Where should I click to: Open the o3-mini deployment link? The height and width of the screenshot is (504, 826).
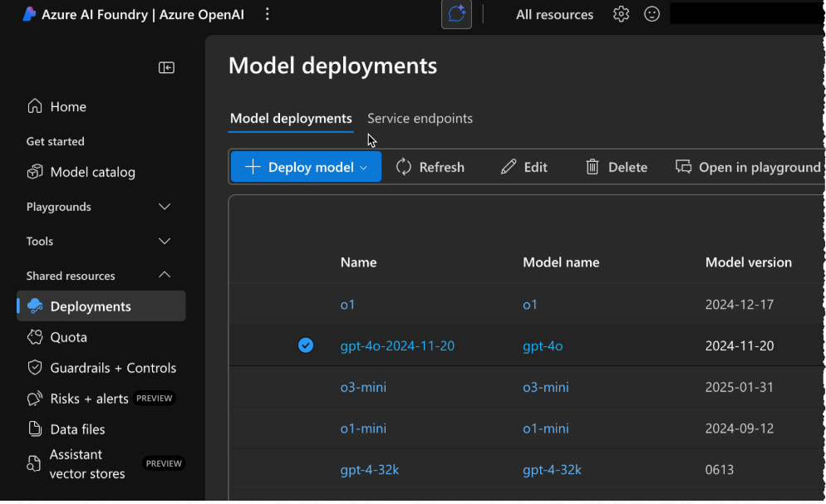coord(363,387)
